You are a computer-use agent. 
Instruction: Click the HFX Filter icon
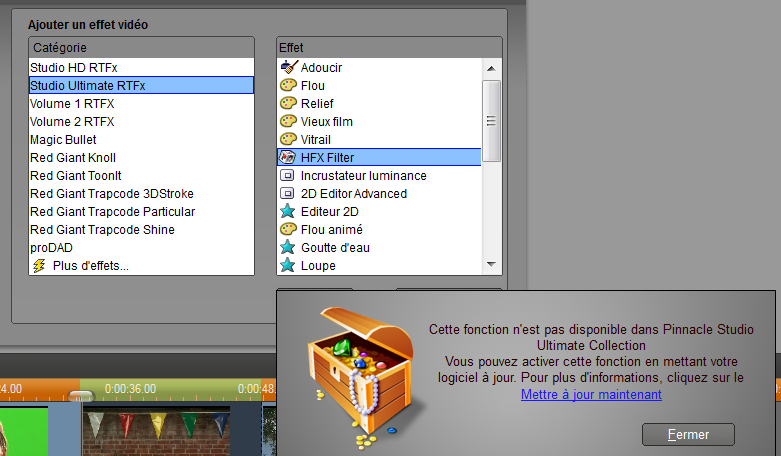[x=287, y=157]
